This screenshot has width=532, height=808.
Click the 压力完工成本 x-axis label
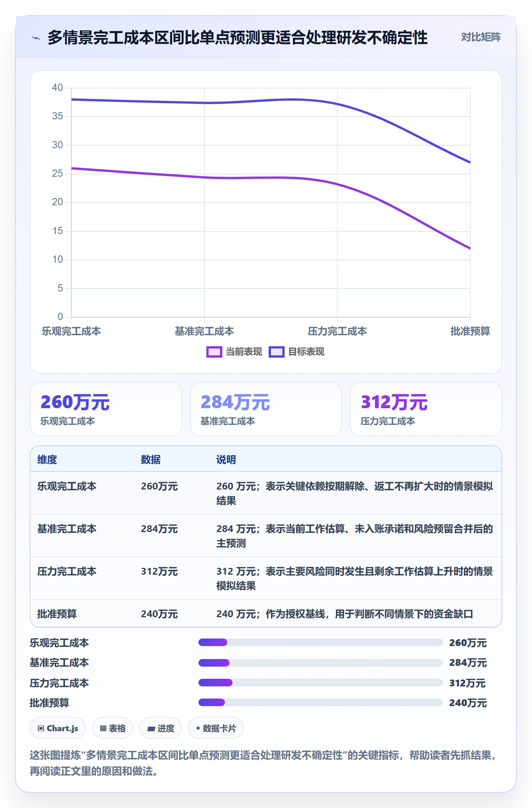[x=337, y=331]
